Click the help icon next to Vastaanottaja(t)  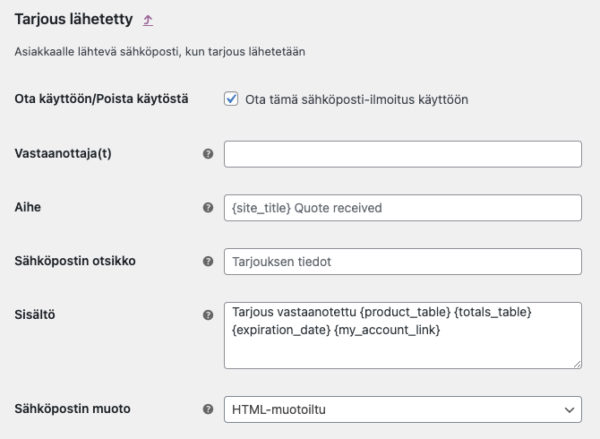(208, 154)
